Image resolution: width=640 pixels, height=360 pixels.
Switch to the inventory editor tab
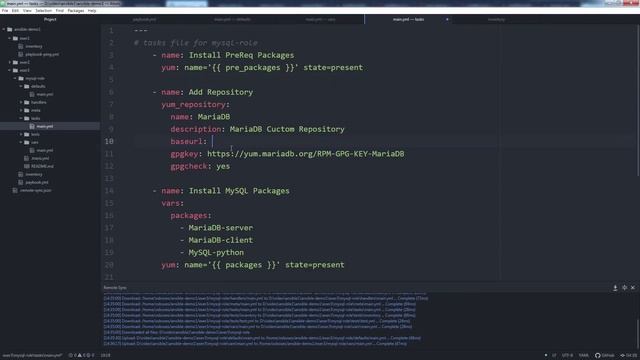click(x=496, y=19)
